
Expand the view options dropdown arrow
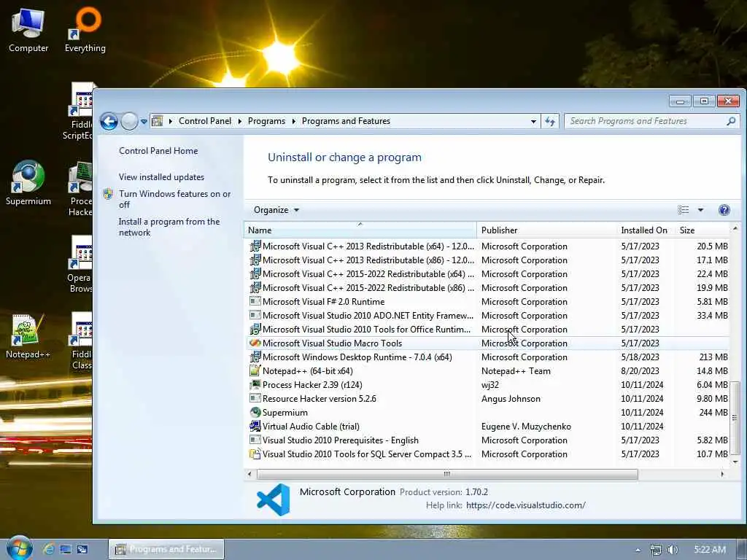click(x=700, y=210)
